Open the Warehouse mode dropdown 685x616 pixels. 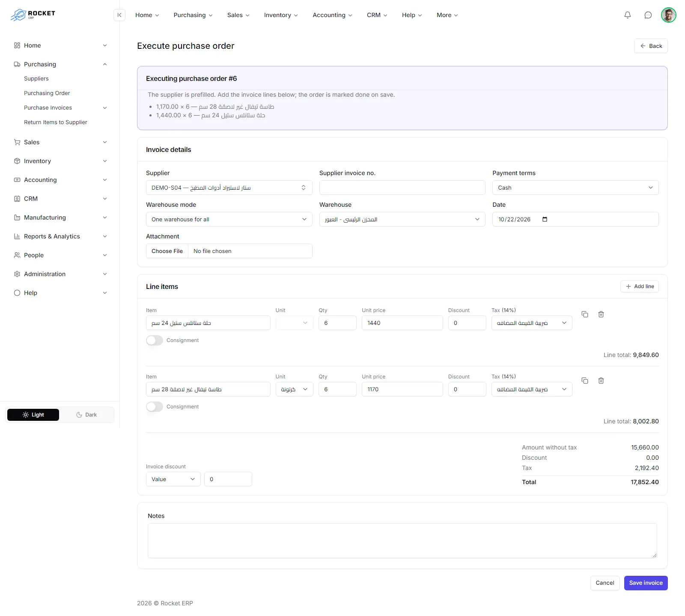click(x=229, y=219)
